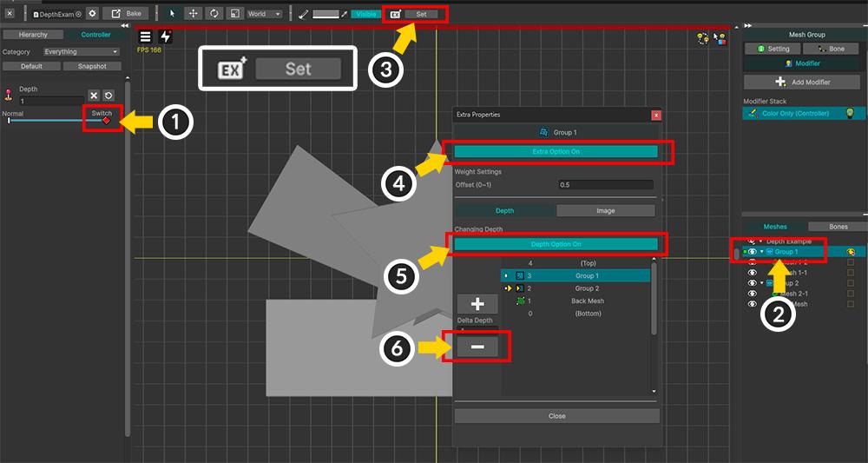Image resolution: width=868 pixels, height=463 pixels.
Task: Click the lightning bolt icon in viewport
Action: pos(165,36)
